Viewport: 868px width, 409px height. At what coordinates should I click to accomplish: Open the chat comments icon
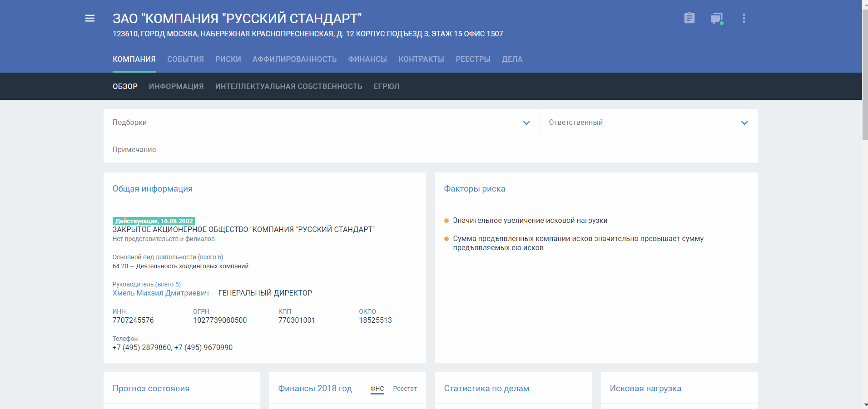pyautogui.click(x=717, y=19)
